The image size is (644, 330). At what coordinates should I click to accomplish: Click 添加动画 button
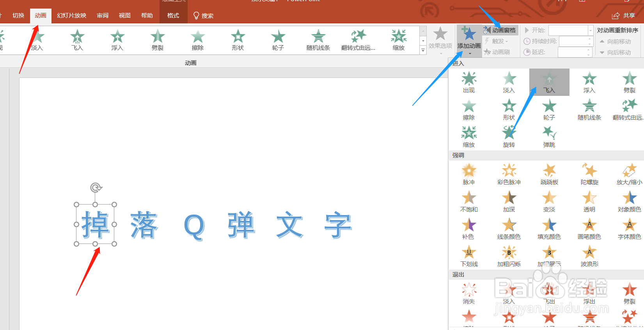coord(469,41)
